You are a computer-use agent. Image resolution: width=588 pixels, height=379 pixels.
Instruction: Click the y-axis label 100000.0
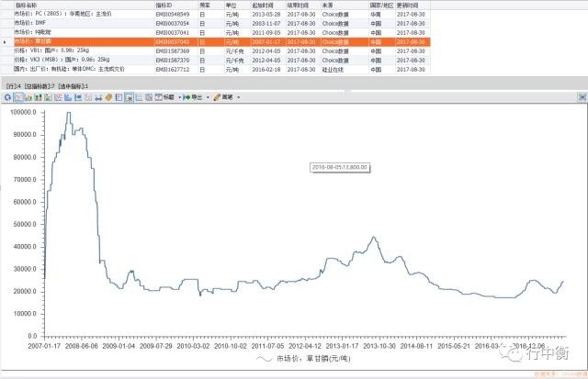click(x=23, y=112)
